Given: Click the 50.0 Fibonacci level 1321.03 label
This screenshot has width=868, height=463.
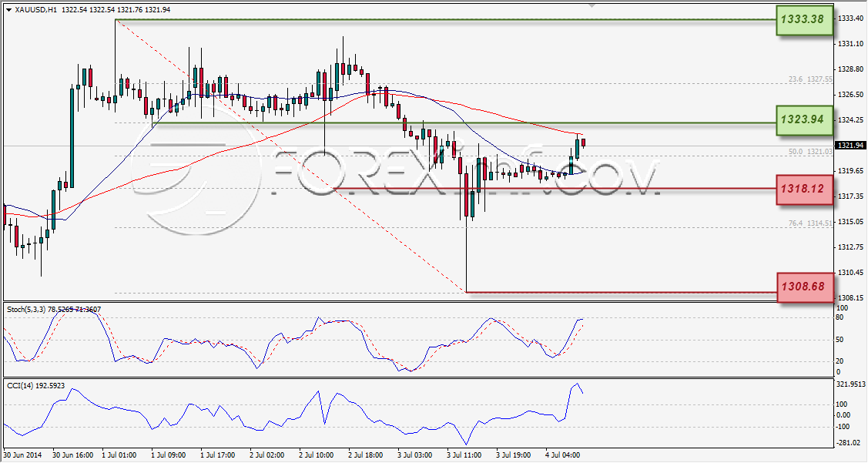Looking at the screenshot, I should pyautogui.click(x=810, y=151).
